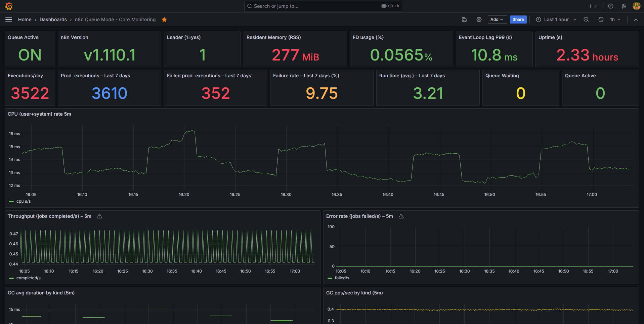
Task: Open the Last 1 hour time picker
Action: 556,19
